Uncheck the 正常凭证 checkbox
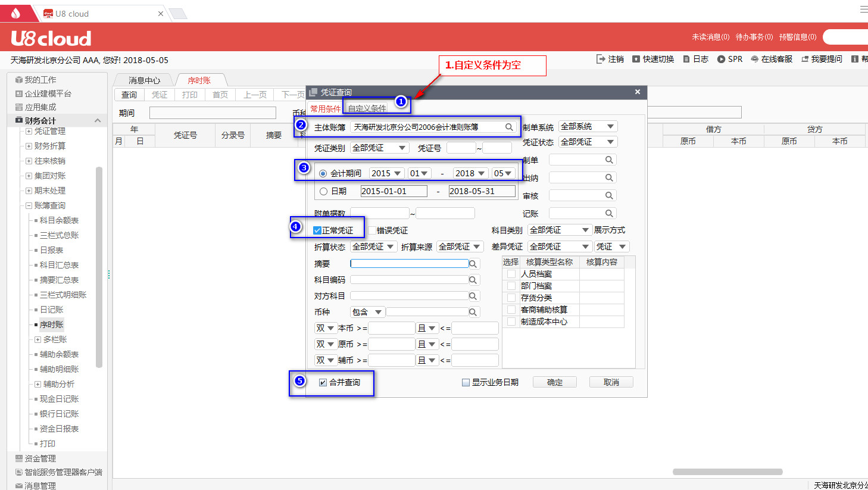This screenshot has width=868, height=490. coord(317,230)
